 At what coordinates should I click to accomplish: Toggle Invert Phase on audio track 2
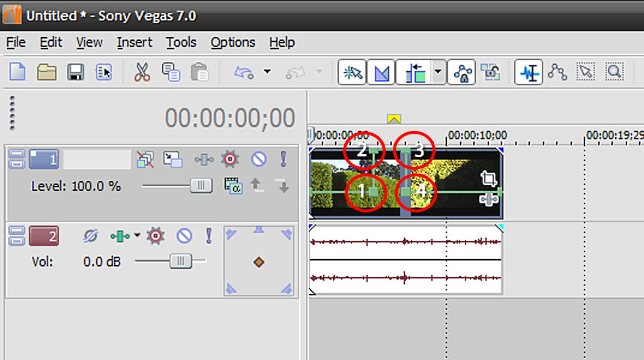click(90, 236)
